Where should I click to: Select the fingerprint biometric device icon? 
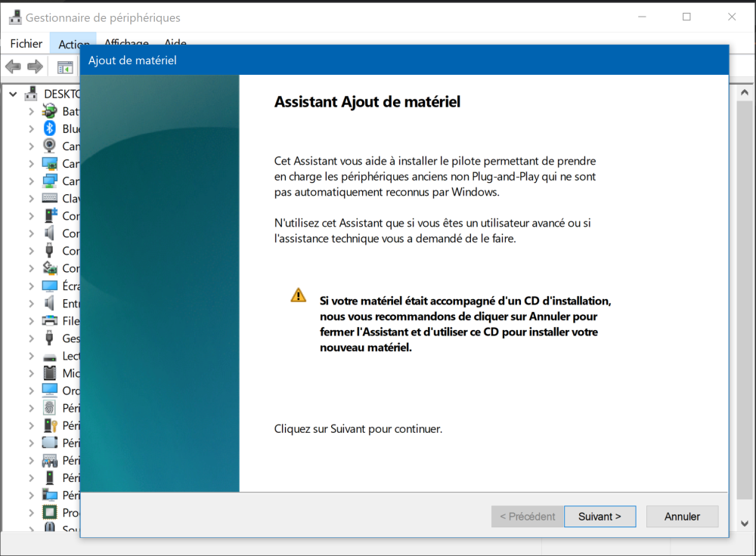point(49,408)
